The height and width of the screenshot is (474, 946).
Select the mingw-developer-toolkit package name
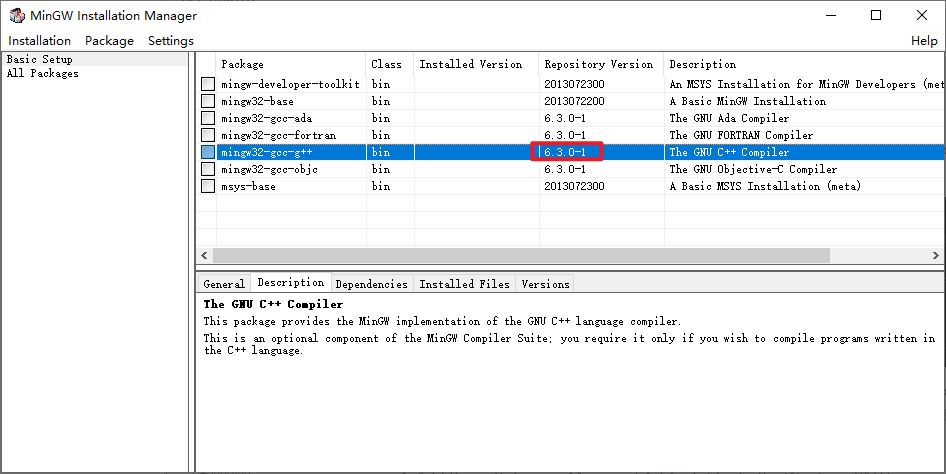coord(290,84)
